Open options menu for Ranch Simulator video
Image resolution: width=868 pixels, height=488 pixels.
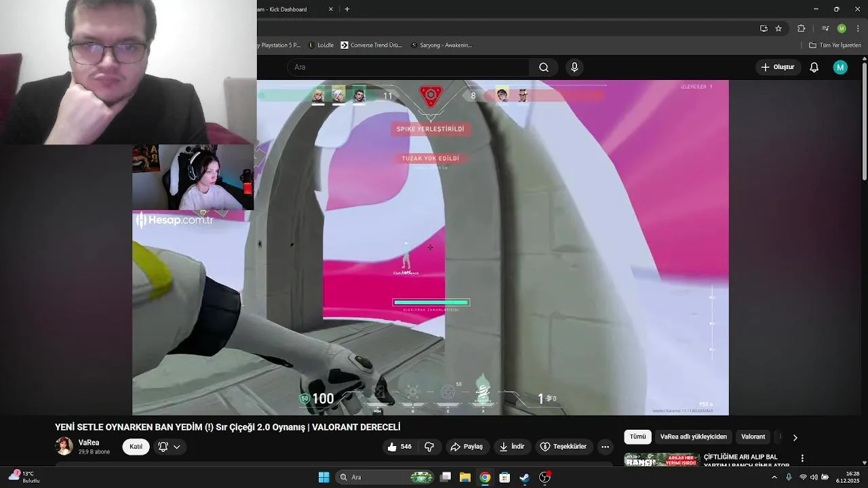point(802,458)
